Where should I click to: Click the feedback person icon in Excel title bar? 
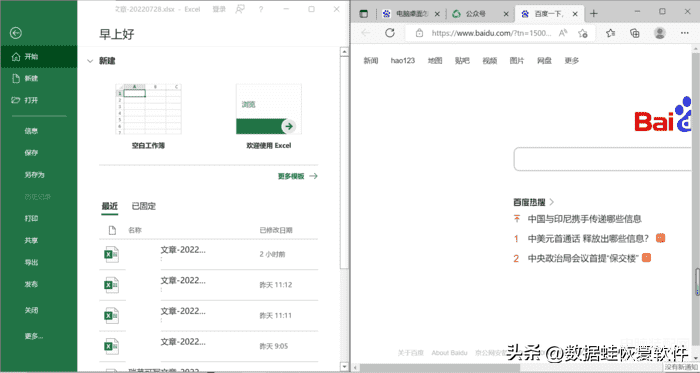(240, 9)
